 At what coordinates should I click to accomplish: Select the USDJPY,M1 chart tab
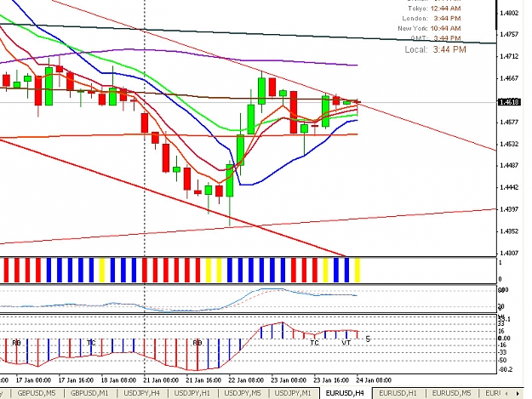point(293,393)
